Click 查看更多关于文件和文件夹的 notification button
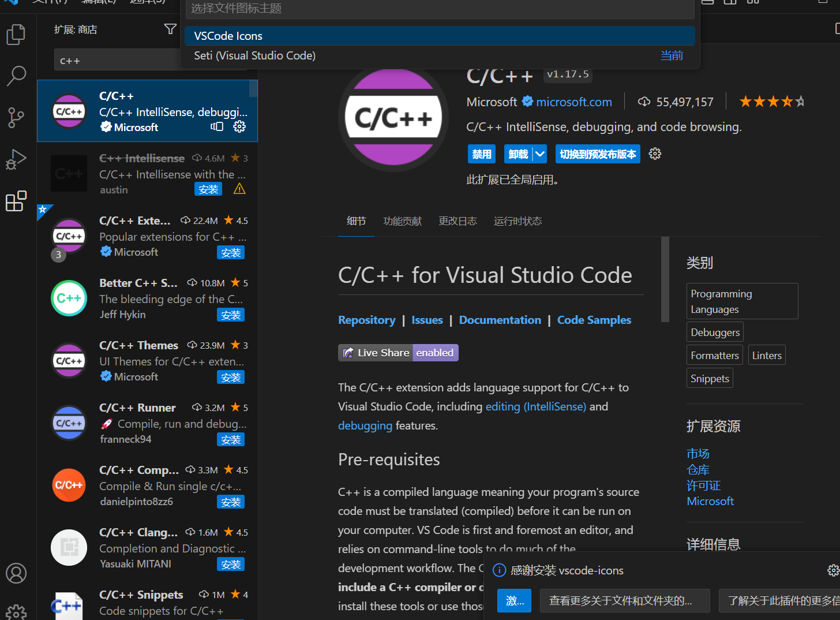The height and width of the screenshot is (620, 840). click(x=625, y=600)
